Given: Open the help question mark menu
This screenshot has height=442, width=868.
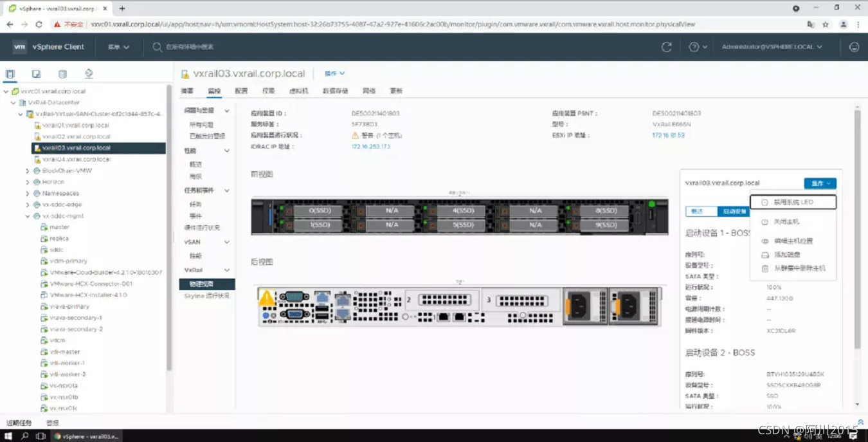Looking at the screenshot, I should [697, 47].
